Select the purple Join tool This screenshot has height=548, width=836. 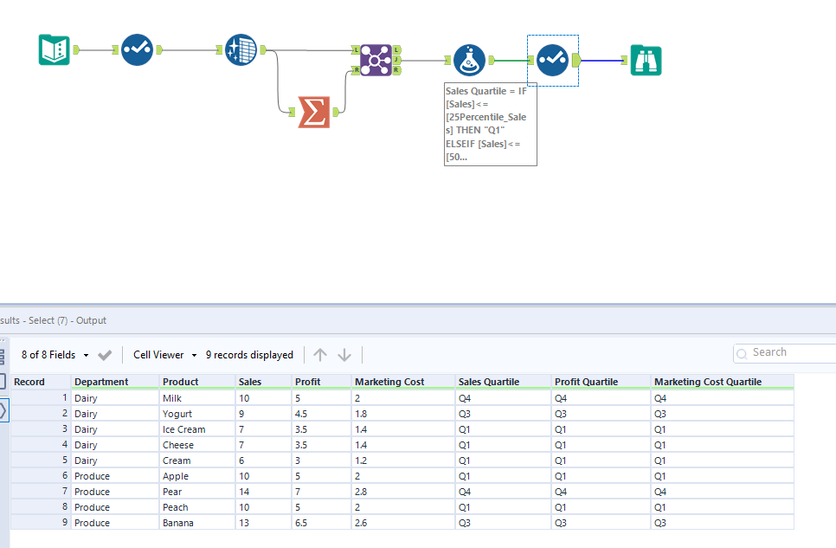coord(376,60)
